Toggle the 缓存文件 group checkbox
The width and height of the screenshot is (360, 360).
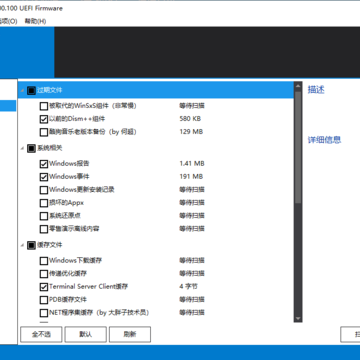pos(31,246)
